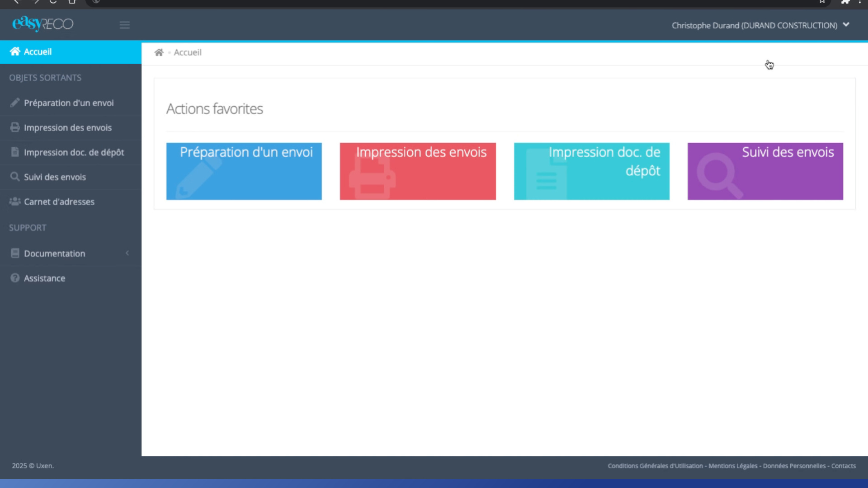Image resolution: width=868 pixels, height=488 pixels.
Task: Click the magnifier icon beside Suivi des envois
Action: click(x=15, y=177)
